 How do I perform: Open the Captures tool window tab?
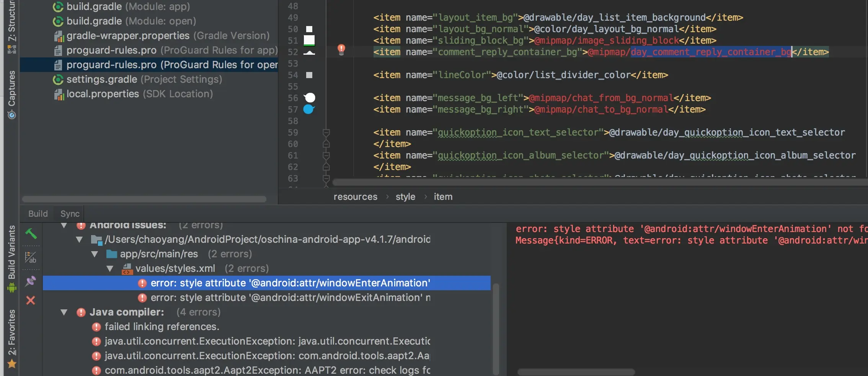point(12,95)
